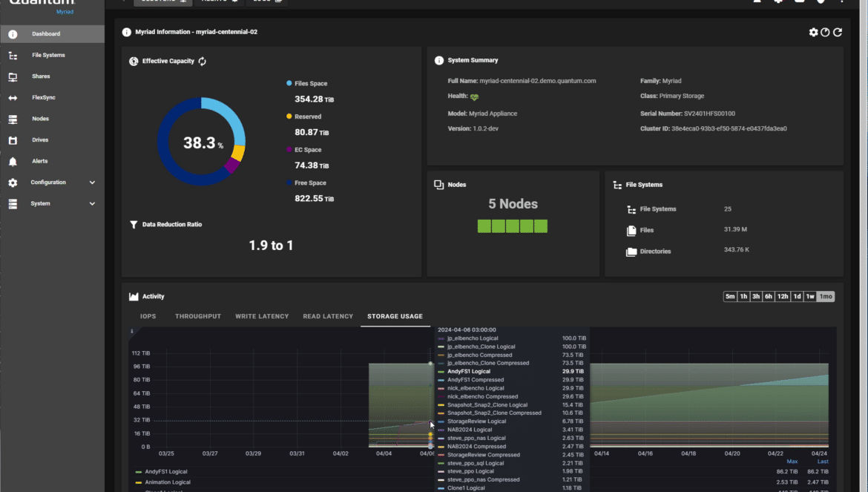Open the THROUGHPUT tab
Image resolution: width=868 pixels, height=492 pixels.
pos(198,317)
